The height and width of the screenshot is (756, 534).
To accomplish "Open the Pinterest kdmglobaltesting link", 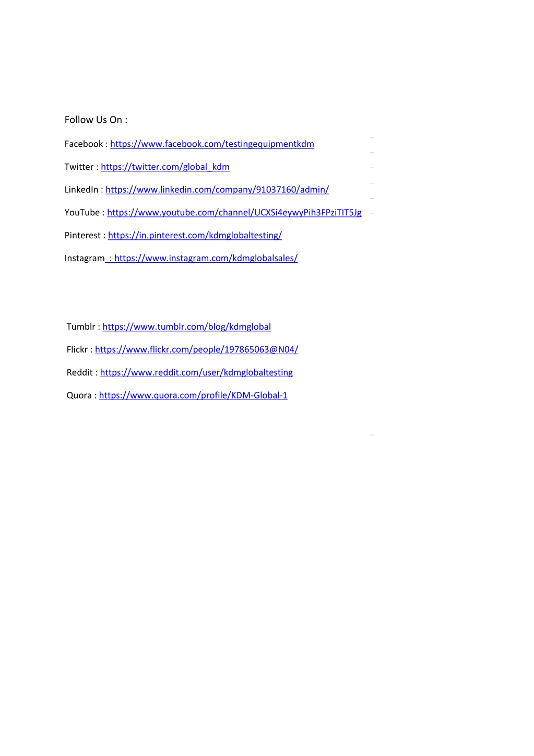I will pyautogui.click(x=195, y=236).
